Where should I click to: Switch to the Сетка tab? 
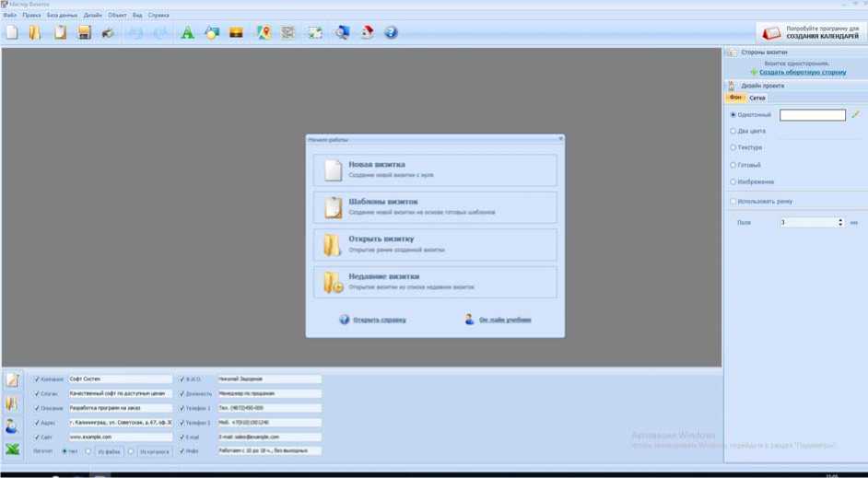coord(757,98)
